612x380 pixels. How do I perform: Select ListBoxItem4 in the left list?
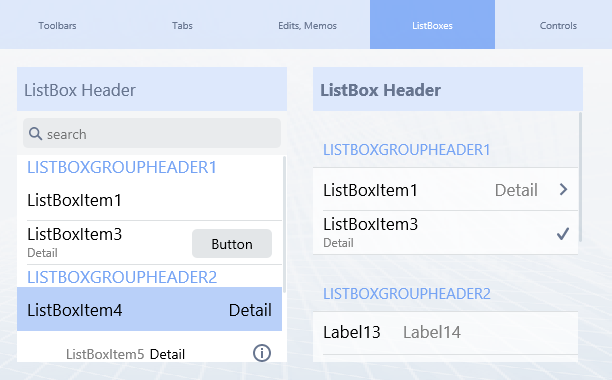click(149, 309)
